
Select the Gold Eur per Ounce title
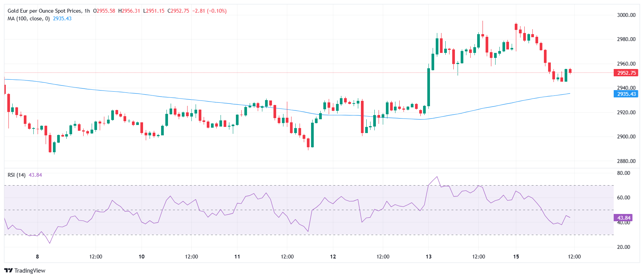click(44, 11)
